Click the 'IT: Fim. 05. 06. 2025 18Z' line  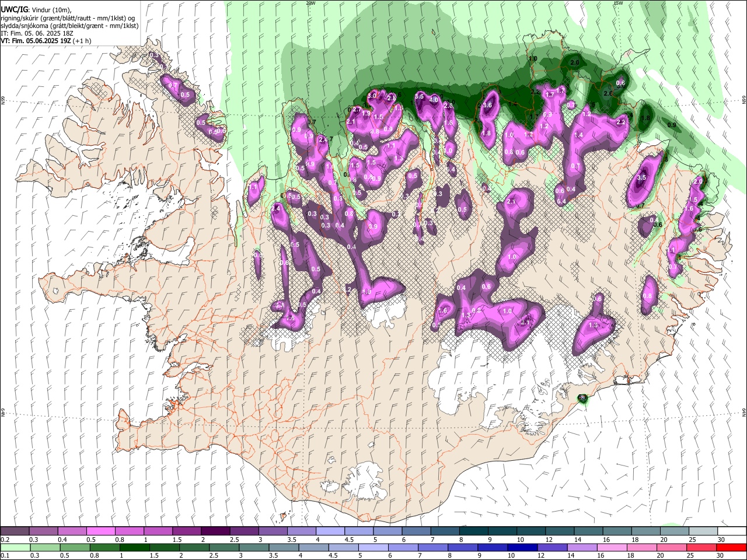point(37,33)
